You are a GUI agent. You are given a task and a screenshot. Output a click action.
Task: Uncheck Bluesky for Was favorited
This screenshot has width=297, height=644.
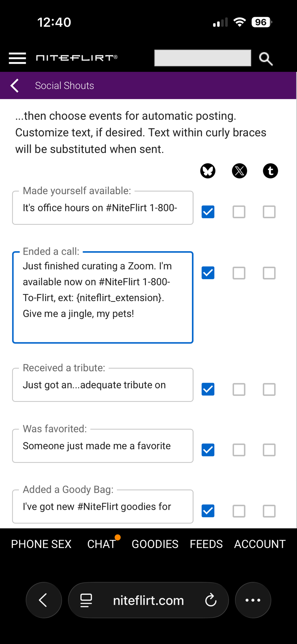tap(208, 450)
